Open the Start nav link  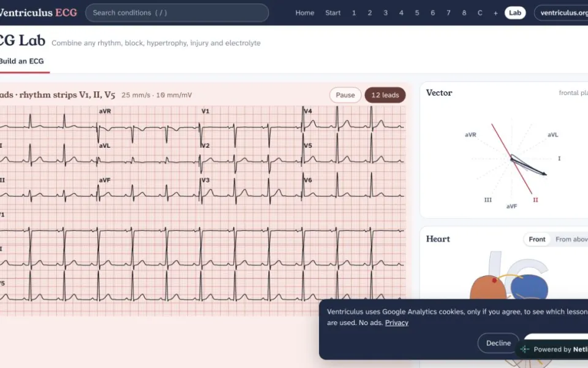(333, 13)
